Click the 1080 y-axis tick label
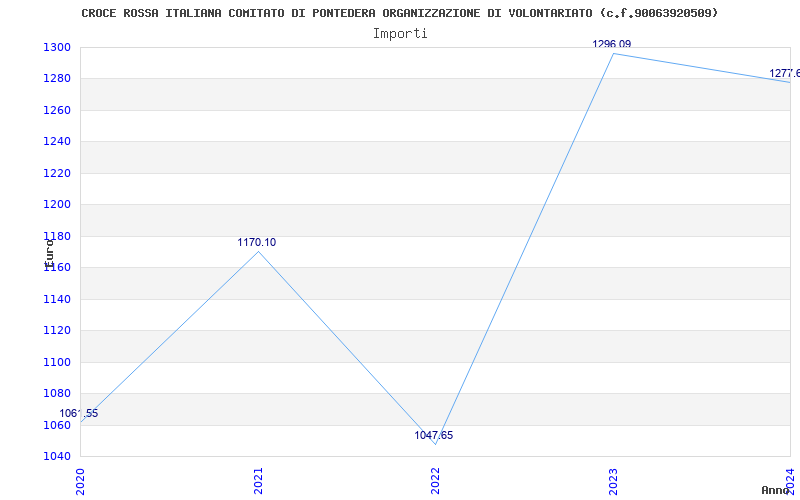The height and width of the screenshot is (500, 800). (x=56, y=393)
